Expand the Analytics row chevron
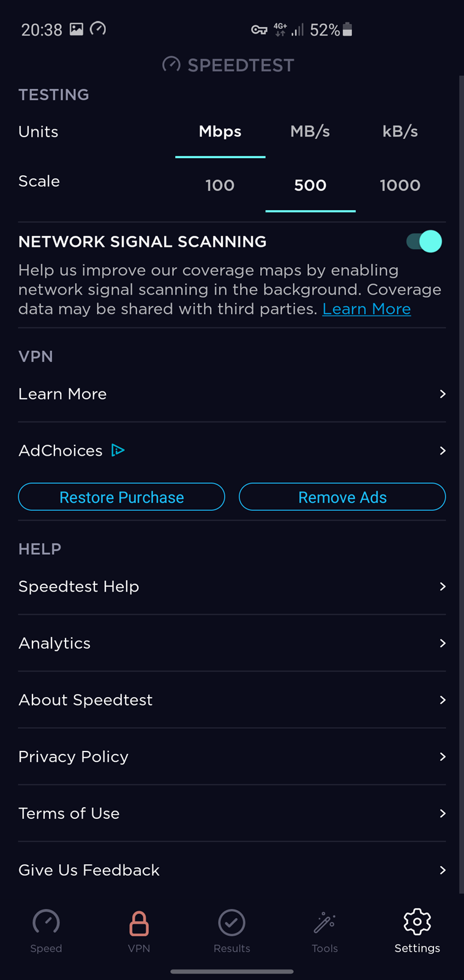This screenshot has width=464, height=980. [443, 643]
